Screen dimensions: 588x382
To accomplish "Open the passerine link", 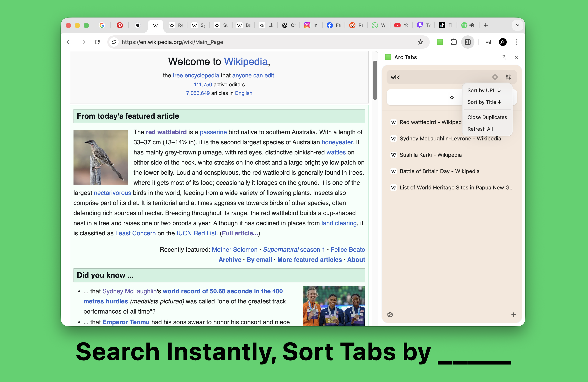I will [x=213, y=132].
